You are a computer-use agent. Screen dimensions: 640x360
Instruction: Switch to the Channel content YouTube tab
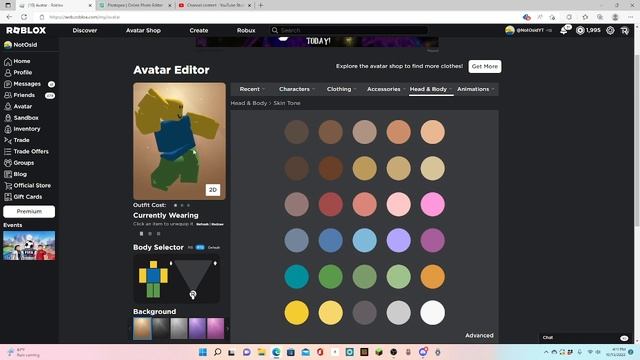214,5
